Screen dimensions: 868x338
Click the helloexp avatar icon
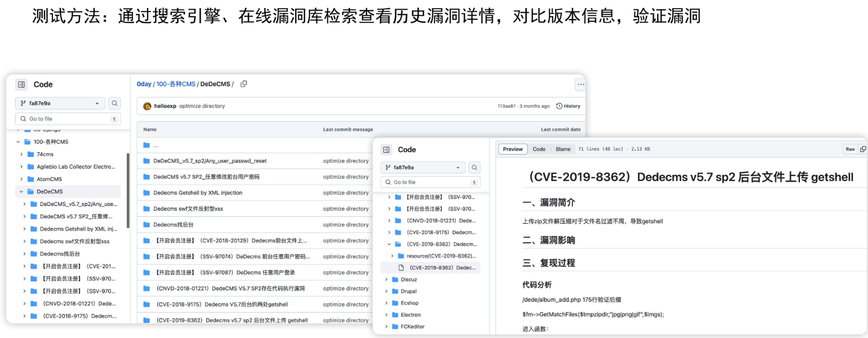[x=148, y=106]
